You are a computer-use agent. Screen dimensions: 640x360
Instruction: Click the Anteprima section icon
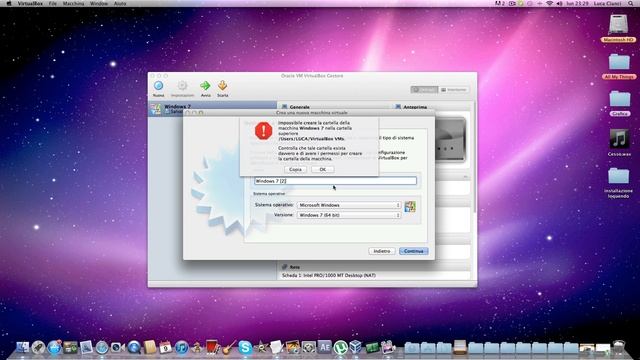398,107
